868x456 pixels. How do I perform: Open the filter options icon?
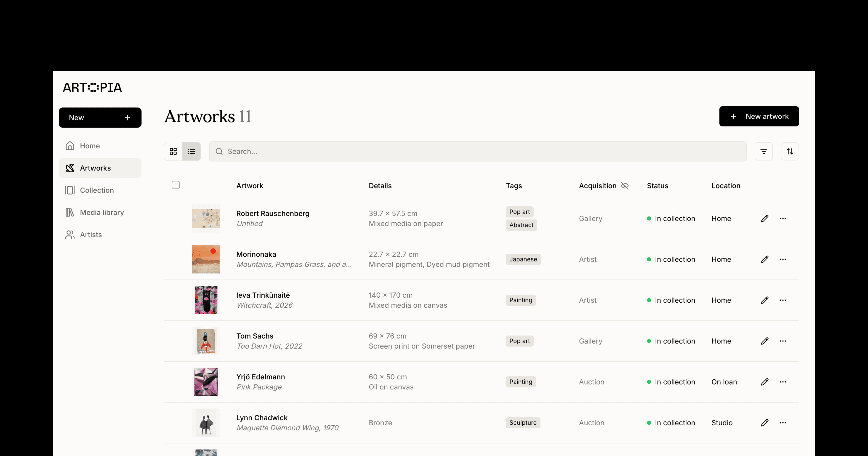click(764, 151)
